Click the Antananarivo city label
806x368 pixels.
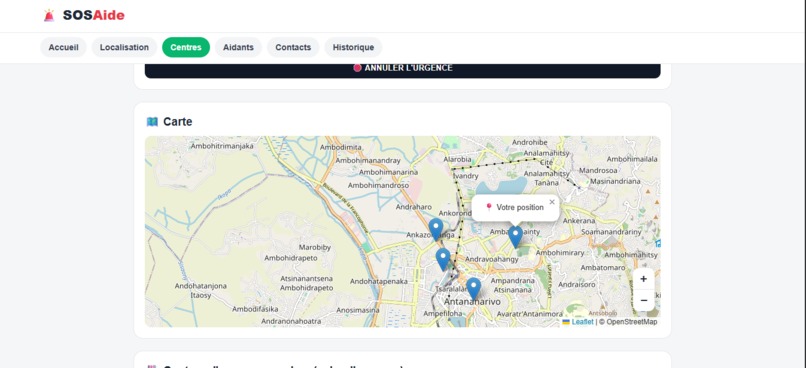472,302
